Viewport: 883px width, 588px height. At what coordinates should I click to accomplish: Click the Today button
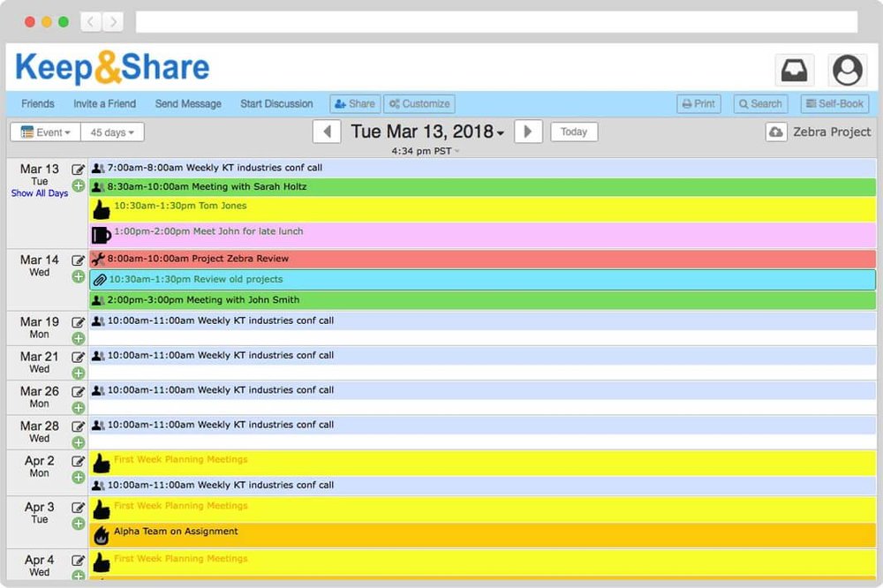coord(573,132)
